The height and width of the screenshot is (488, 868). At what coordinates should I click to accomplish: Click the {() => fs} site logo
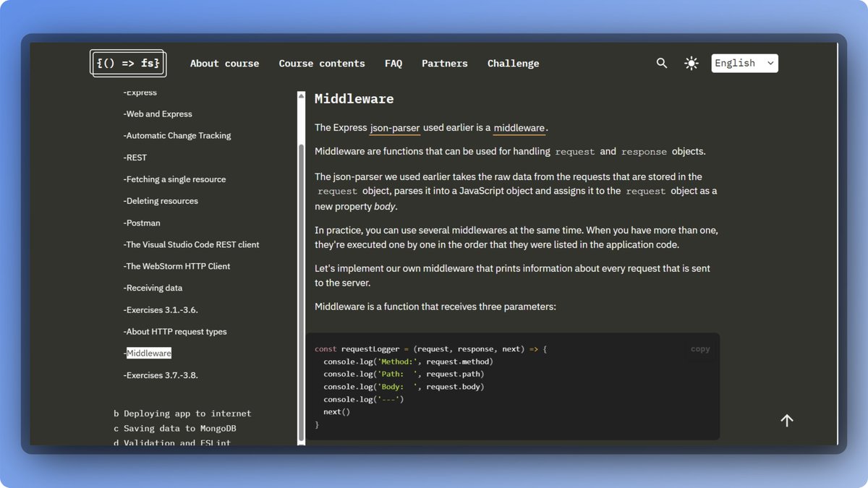point(128,63)
